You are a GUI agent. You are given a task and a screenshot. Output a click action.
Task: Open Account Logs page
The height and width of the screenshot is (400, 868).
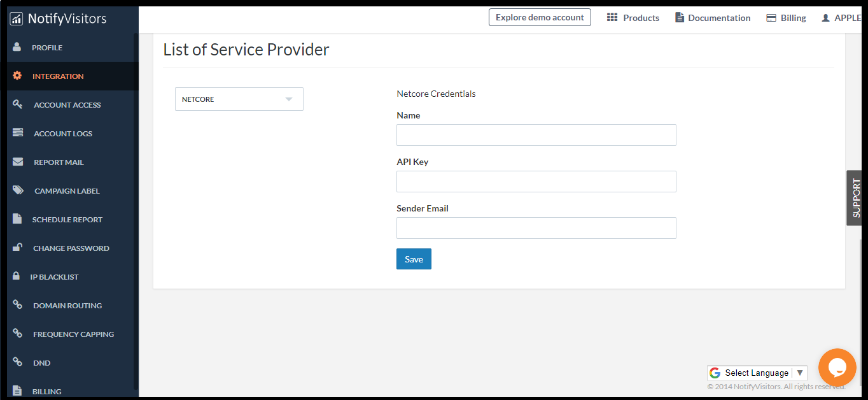(x=69, y=133)
